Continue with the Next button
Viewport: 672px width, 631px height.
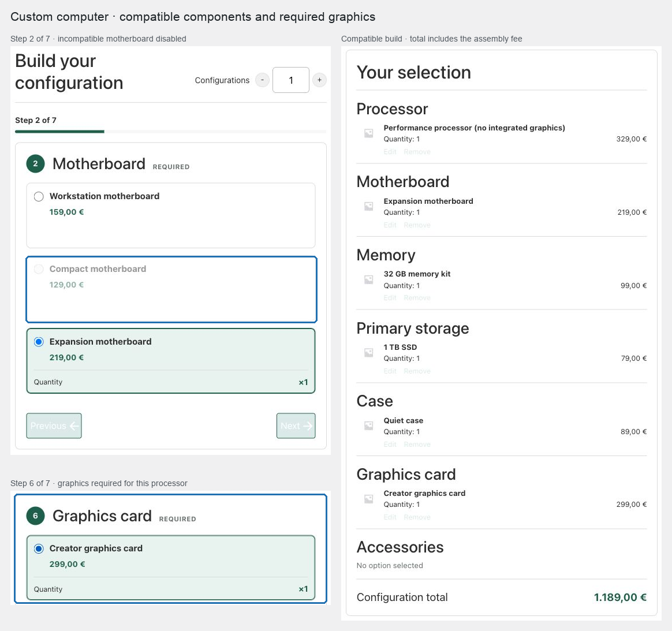click(x=296, y=425)
